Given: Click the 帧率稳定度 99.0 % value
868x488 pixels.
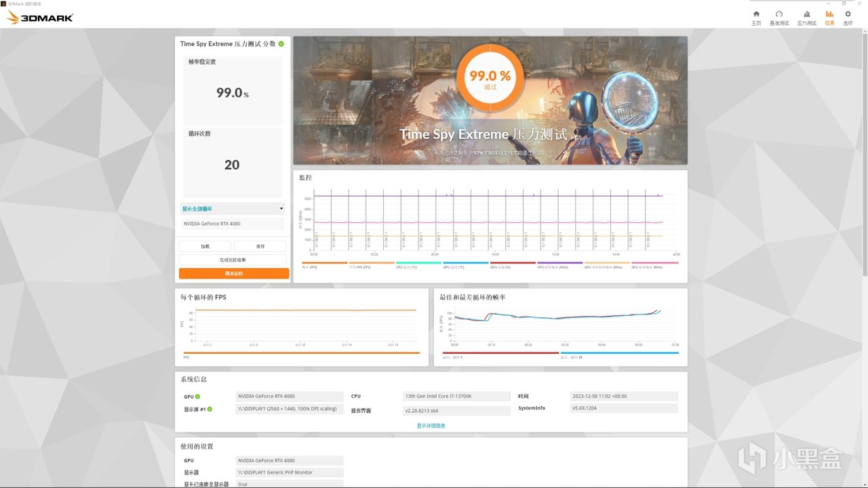Looking at the screenshot, I should [x=232, y=93].
